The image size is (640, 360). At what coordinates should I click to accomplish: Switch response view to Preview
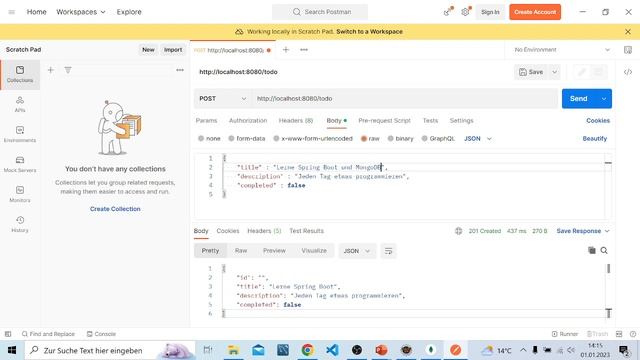[274, 251]
